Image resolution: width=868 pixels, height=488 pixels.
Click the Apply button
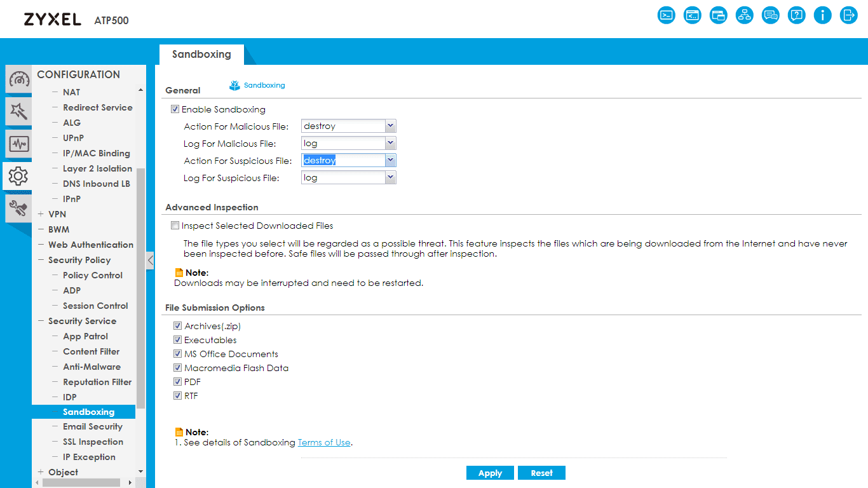[x=490, y=473]
